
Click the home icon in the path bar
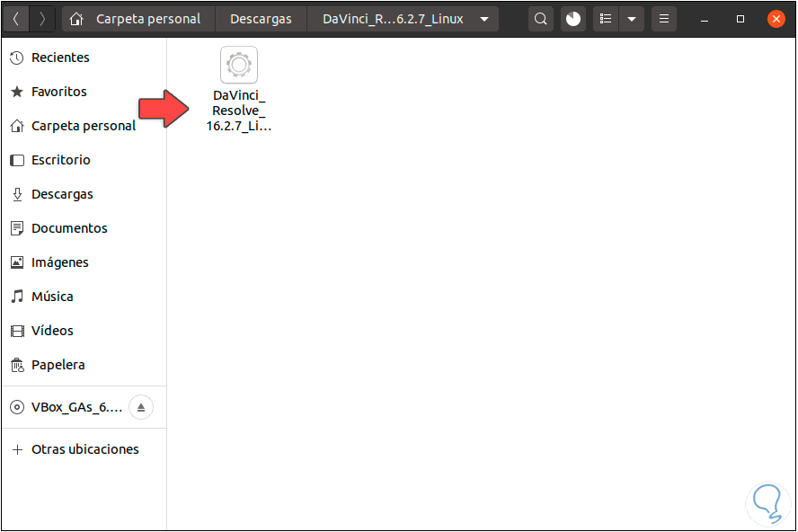pyautogui.click(x=76, y=20)
